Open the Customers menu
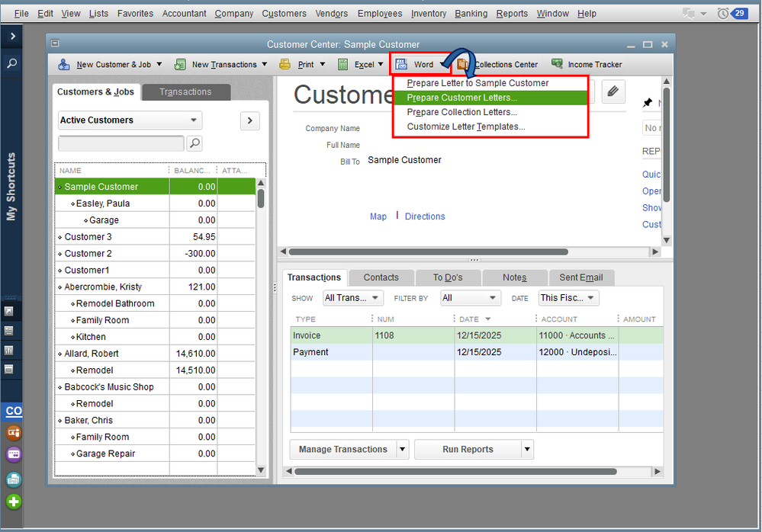 click(x=285, y=14)
